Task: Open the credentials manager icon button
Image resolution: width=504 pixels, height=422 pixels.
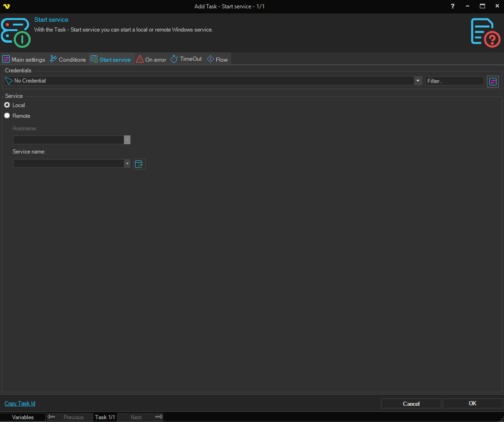Action: pyautogui.click(x=492, y=82)
